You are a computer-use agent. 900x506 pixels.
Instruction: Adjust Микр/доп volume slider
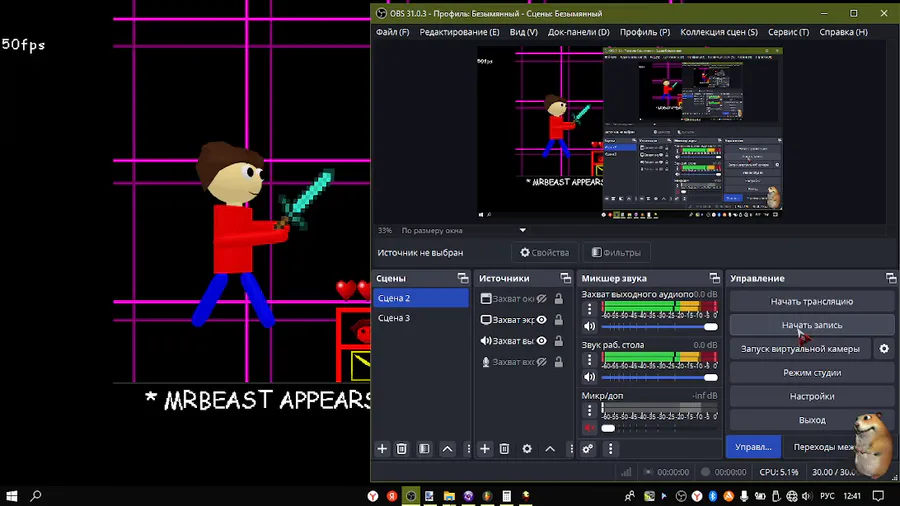pyautogui.click(x=660, y=428)
